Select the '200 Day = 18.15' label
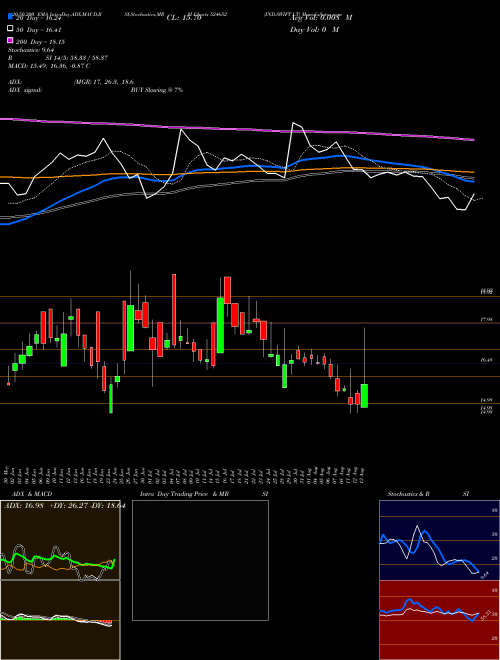The width and height of the screenshot is (500, 660). [x=40, y=42]
